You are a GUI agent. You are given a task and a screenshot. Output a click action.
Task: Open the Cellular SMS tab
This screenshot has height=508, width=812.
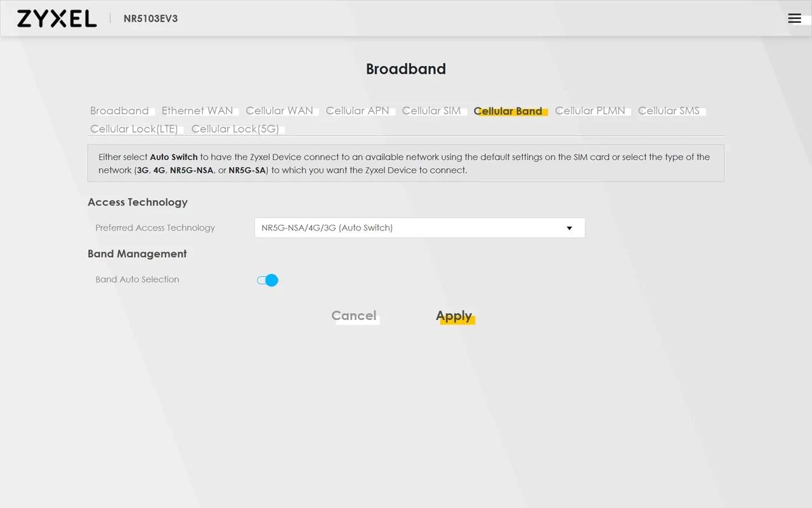(x=669, y=111)
